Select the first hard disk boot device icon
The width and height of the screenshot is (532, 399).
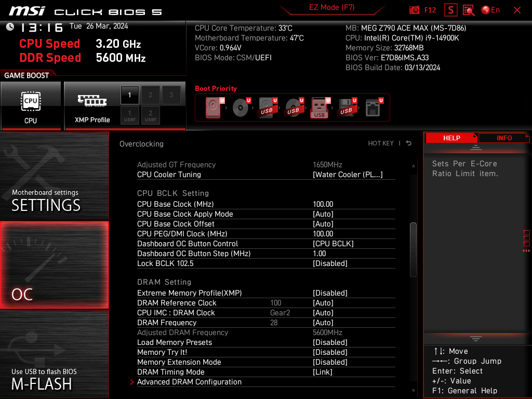point(215,108)
